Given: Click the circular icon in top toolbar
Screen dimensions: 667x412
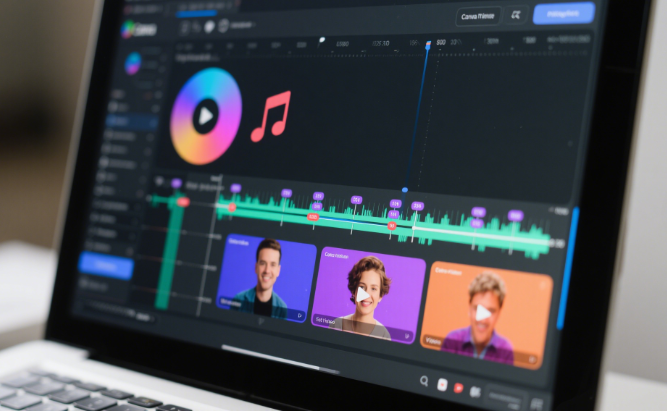Looking at the screenshot, I should point(223,26).
